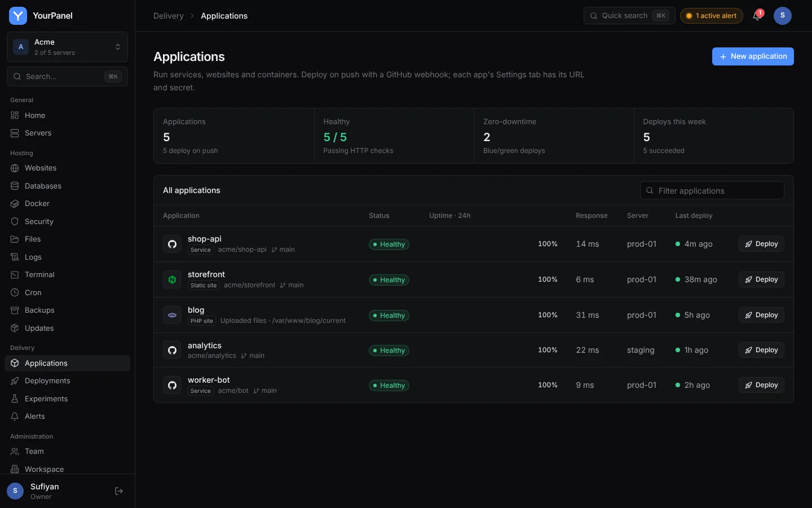Viewport: 812px width, 508px height.
Task: Click the Files folder icon
Action: point(15,239)
